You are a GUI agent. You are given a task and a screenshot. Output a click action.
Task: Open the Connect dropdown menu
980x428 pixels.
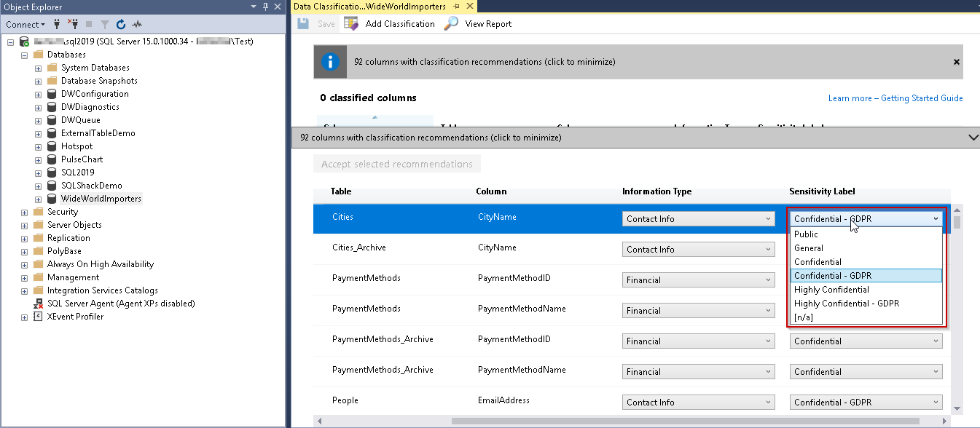click(x=26, y=24)
